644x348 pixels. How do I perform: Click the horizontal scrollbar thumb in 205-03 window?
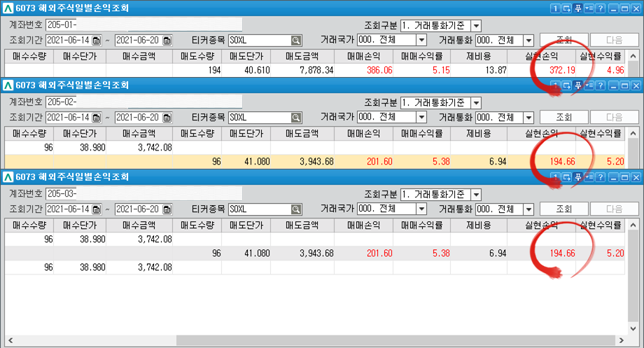pyautogui.click(x=395, y=340)
